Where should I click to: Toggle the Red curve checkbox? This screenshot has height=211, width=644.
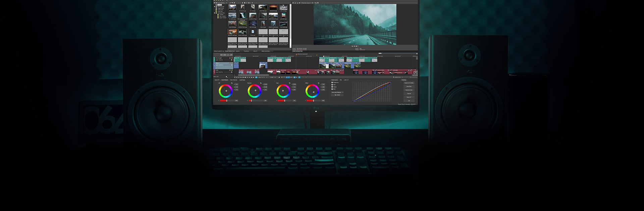click(332, 85)
